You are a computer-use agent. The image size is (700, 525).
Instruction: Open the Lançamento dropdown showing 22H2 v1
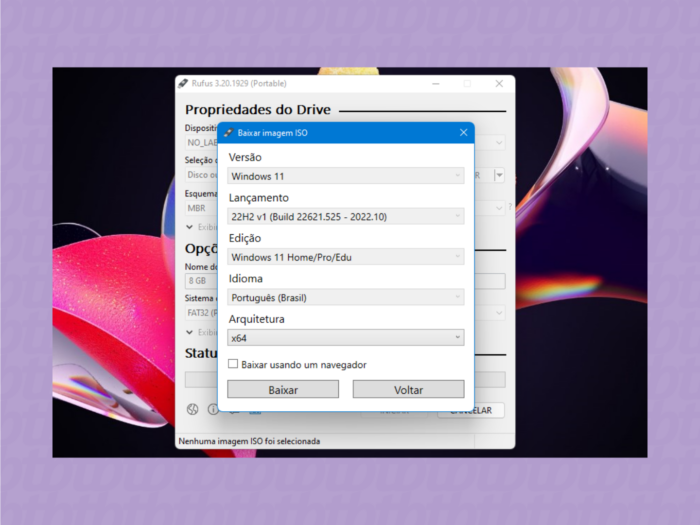346,217
